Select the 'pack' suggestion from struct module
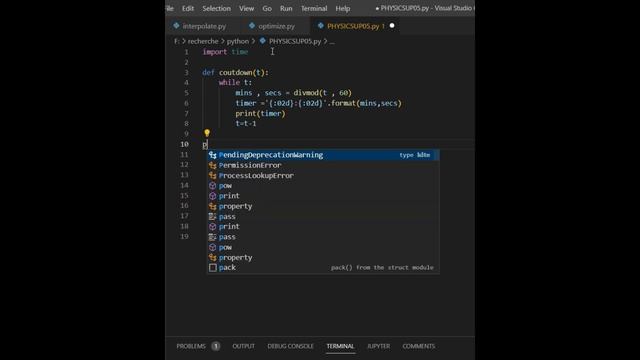The image size is (640, 360). 323,268
